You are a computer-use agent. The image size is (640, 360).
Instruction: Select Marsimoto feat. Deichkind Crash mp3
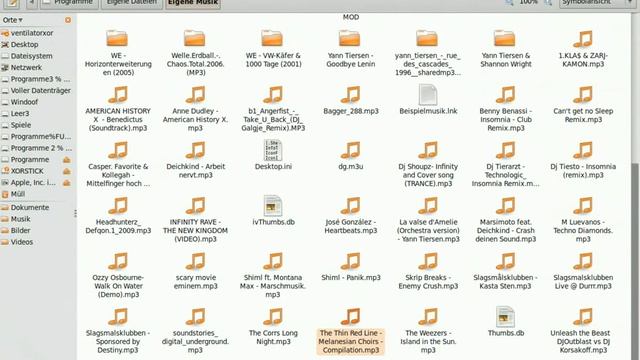506,219
